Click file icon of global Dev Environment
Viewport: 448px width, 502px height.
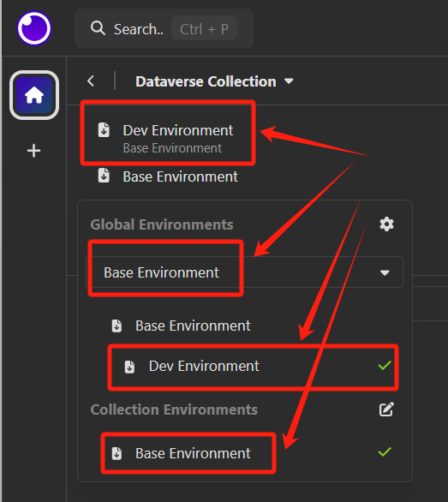tap(129, 367)
